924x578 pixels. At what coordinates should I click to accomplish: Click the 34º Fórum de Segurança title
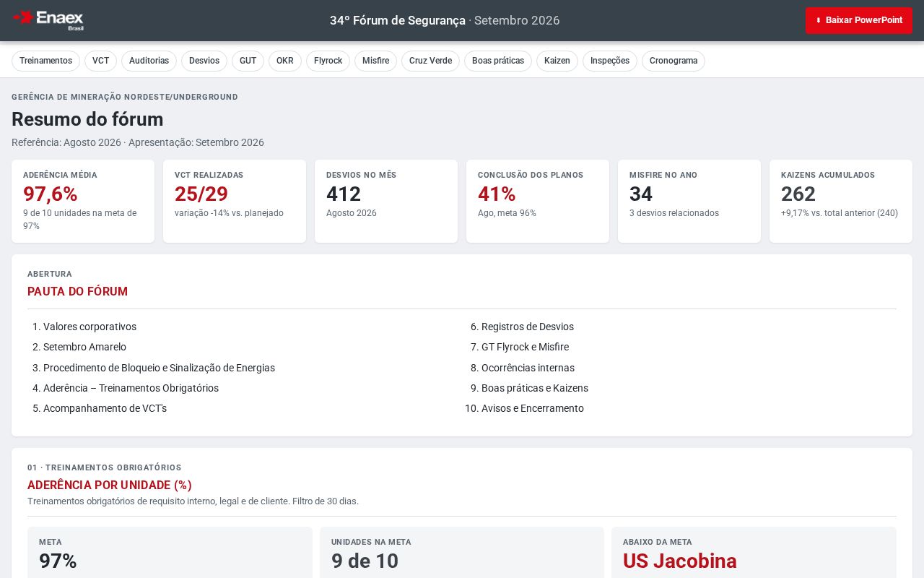click(398, 20)
